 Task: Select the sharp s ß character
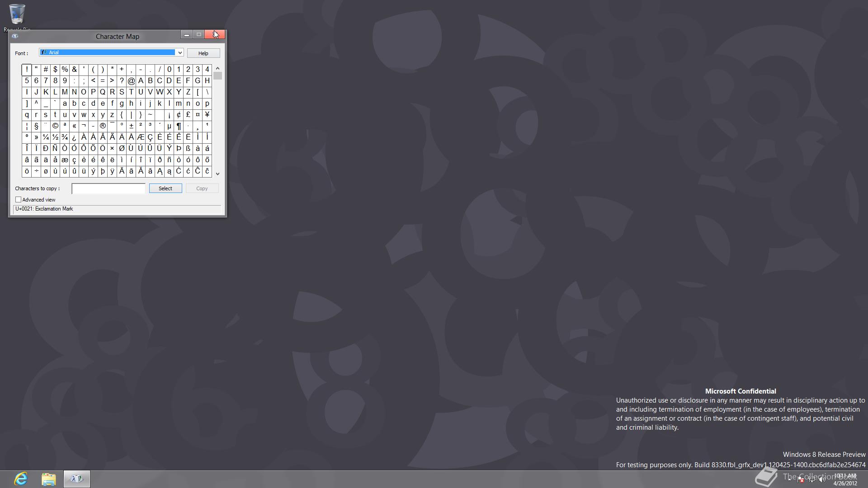pos(188,149)
